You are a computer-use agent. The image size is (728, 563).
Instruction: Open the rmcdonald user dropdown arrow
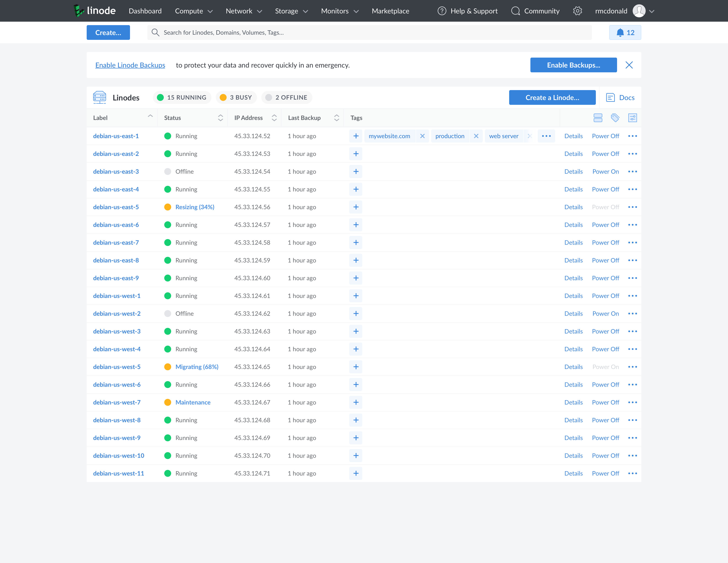(x=652, y=11)
